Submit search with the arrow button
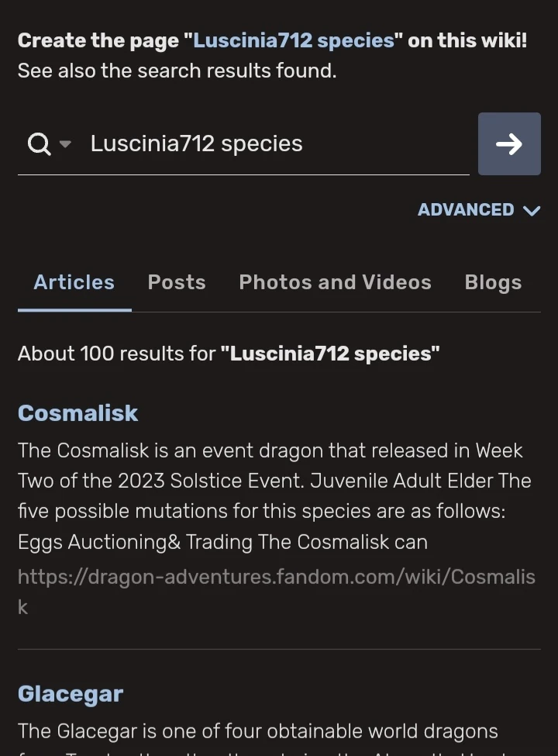558x756 pixels. click(508, 143)
